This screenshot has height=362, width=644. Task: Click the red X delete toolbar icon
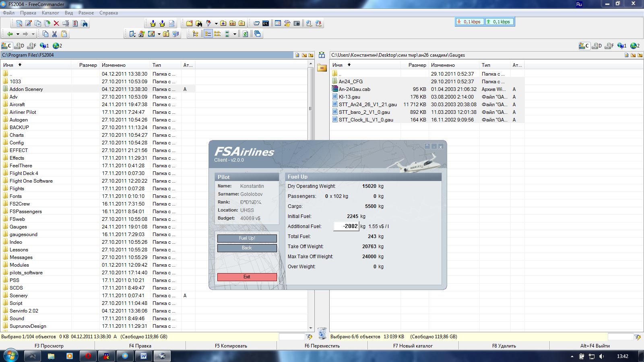click(56, 23)
